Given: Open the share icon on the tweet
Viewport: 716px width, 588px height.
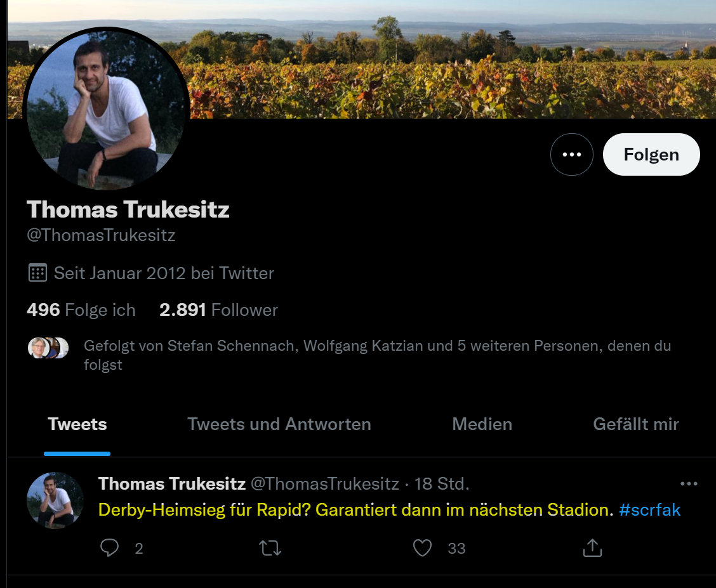Looking at the screenshot, I should coord(592,548).
